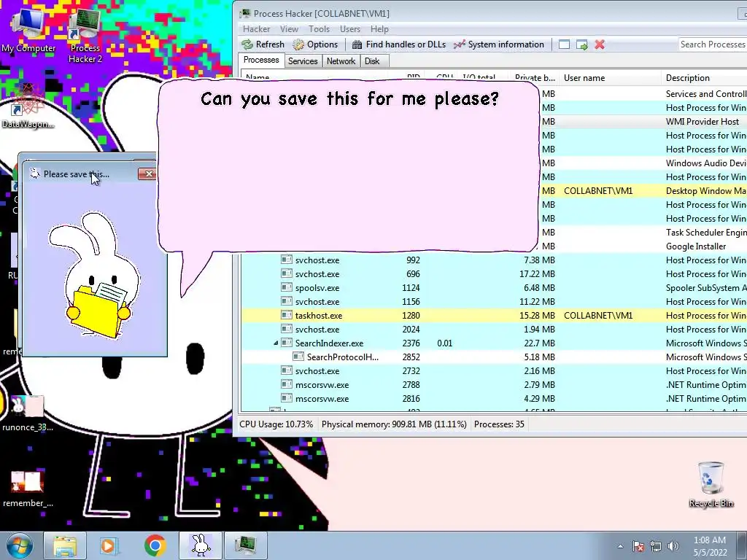Switch to the Network tab
The height and width of the screenshot is (560, 747).
(x=341, y=61)
